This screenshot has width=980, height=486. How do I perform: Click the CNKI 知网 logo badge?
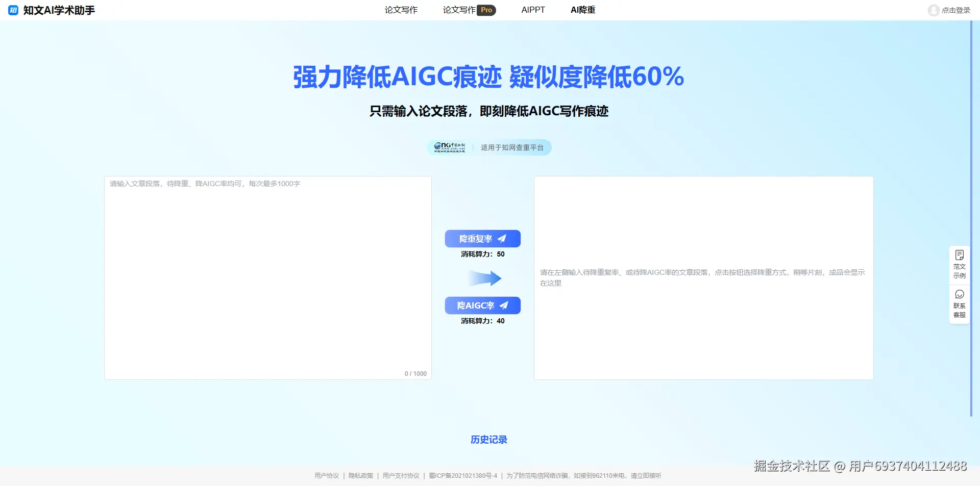click(x=451, y=147)
